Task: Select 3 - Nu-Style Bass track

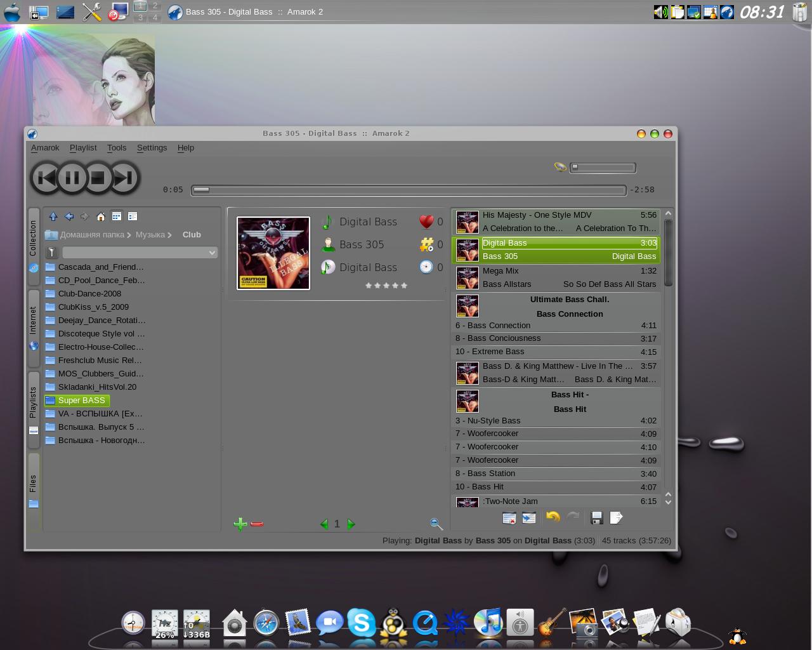Action: (556, 421)
